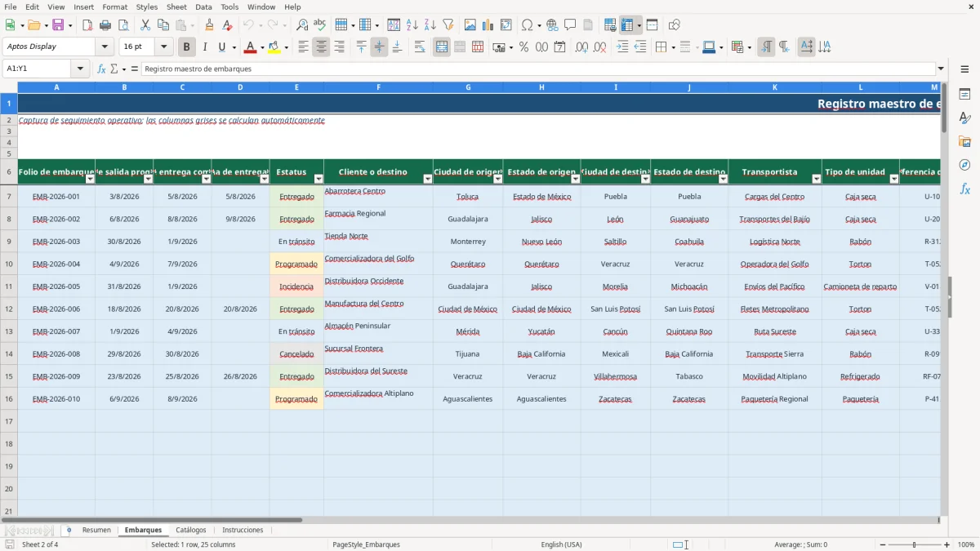Screen dimensions: 980x551
Task: Open the Styles menu
Action: click(147, 7)
